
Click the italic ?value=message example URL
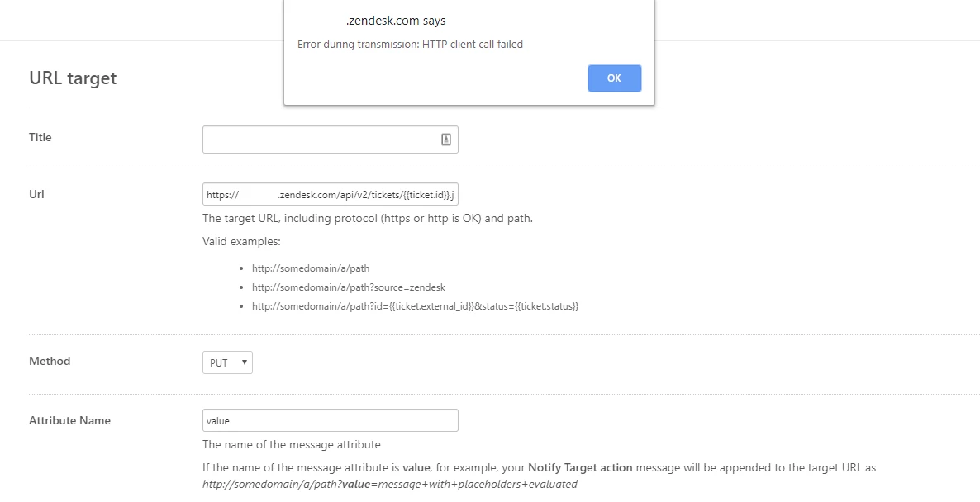[390, 485]
